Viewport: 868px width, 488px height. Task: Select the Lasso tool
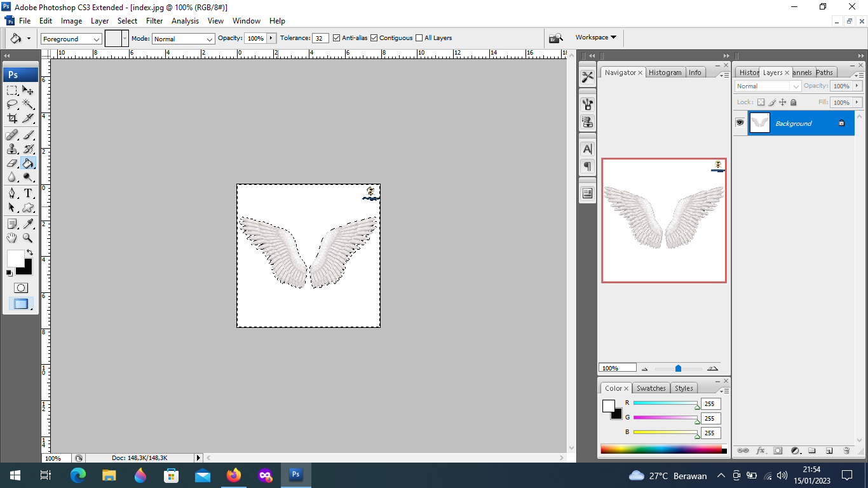12,104
